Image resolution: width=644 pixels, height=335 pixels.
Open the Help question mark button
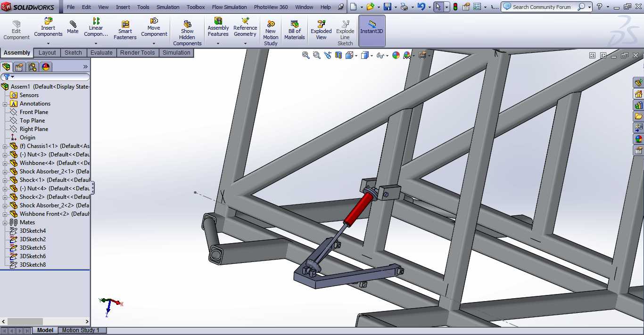tap(599, 7)
